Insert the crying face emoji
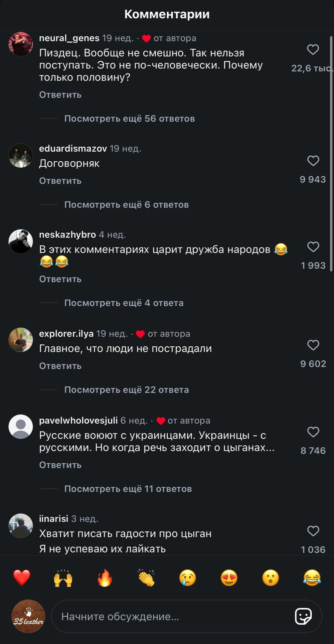The height and width of the screenshot is (644, 334). (x=188, y=578)
